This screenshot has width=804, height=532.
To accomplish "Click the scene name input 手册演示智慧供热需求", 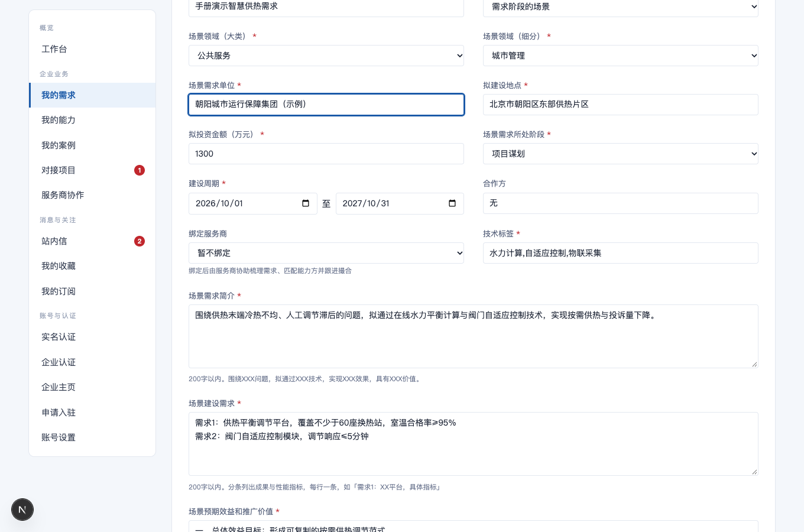I will pyautogui.click(x=326, y=7).
